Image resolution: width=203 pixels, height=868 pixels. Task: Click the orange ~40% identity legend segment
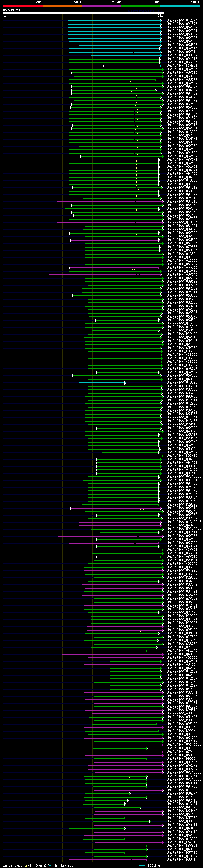[62, 6]
